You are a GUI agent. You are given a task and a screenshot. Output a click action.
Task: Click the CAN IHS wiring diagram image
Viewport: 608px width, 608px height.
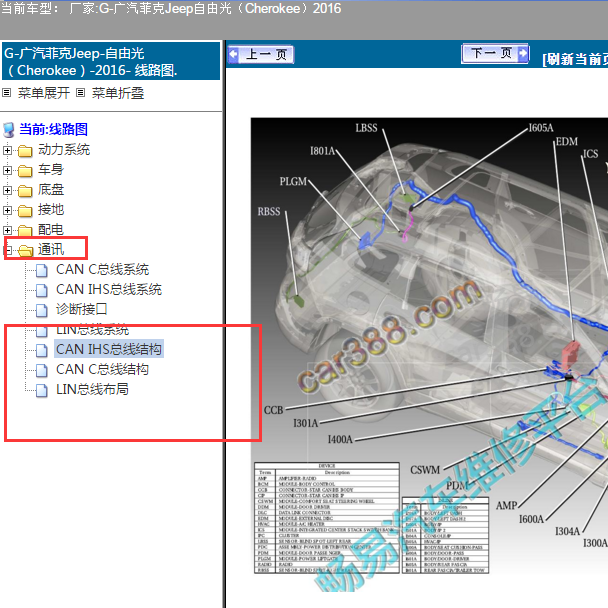point(429,355)
